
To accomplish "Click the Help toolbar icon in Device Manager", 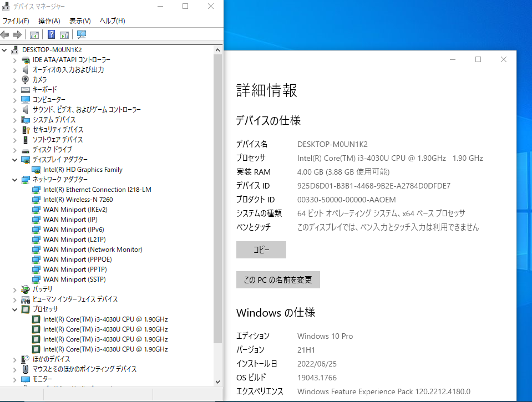I will click(51, 34).
